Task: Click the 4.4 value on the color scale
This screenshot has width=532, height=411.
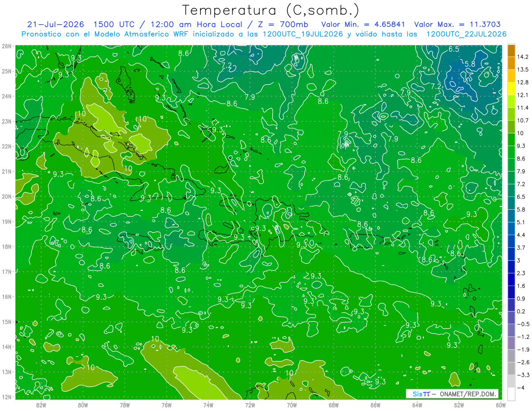Action: point(521,235)
